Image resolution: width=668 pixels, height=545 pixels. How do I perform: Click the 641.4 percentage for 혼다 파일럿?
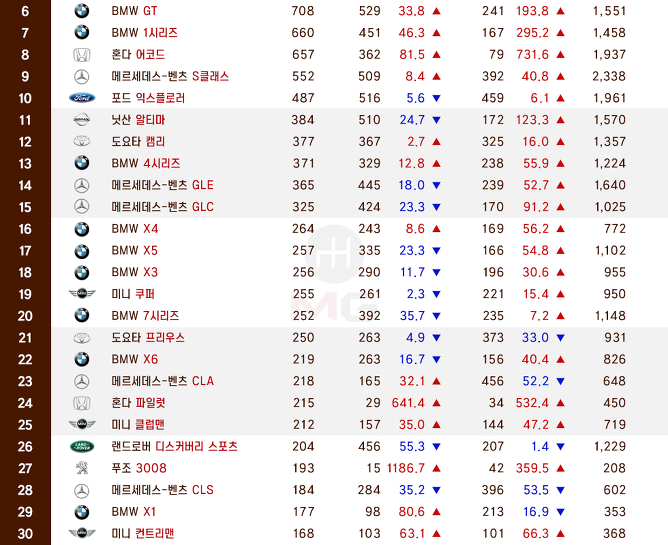click(x=408, y=403)
